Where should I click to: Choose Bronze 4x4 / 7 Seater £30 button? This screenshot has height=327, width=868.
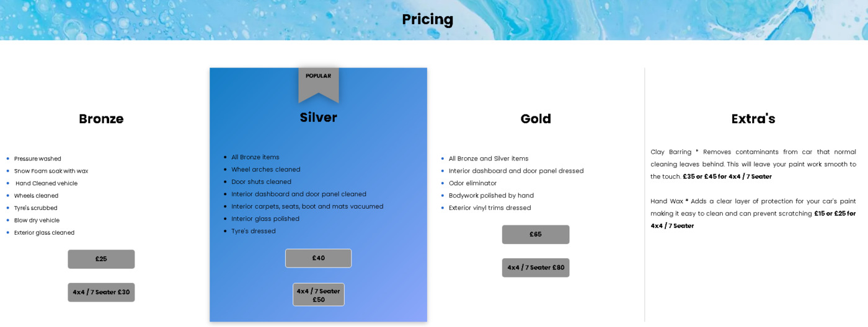tap(101, 292)
